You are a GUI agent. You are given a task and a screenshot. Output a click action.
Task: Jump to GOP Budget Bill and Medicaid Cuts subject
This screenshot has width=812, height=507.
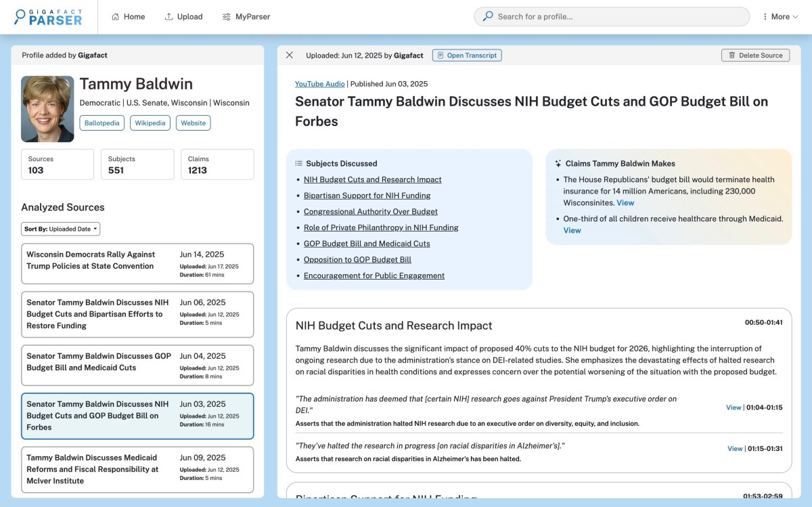click(367, 244)
